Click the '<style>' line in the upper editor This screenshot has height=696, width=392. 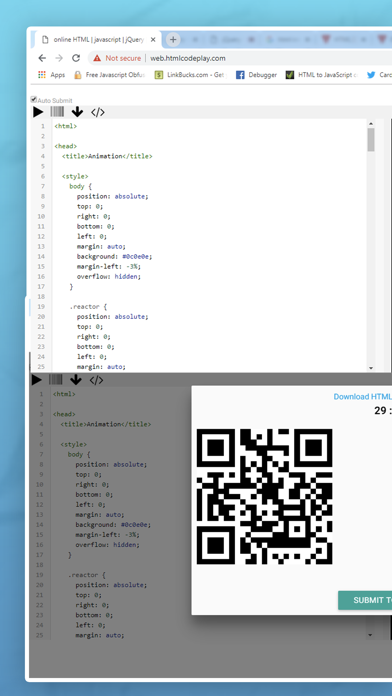click(75, 176)
